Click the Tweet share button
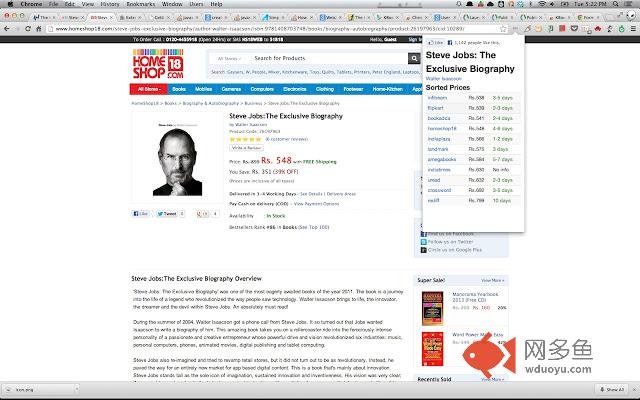Image resolution: width=640 pixels, height=400 pixels. 167,213
